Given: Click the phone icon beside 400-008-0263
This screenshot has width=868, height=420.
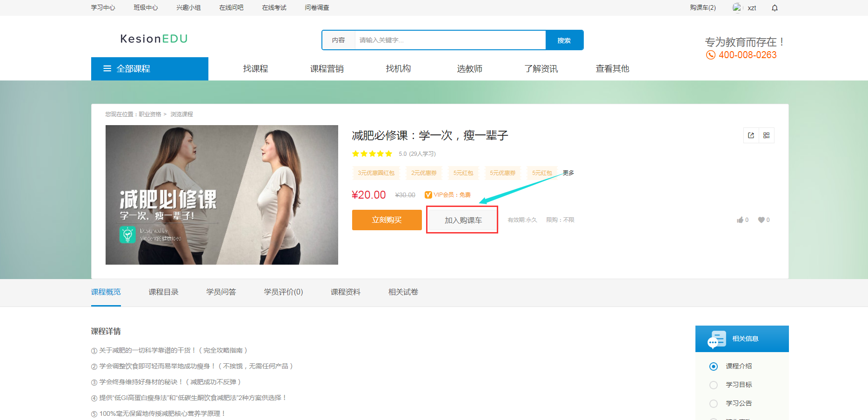Looking at the screenshot, I should (x=710, y=54).
